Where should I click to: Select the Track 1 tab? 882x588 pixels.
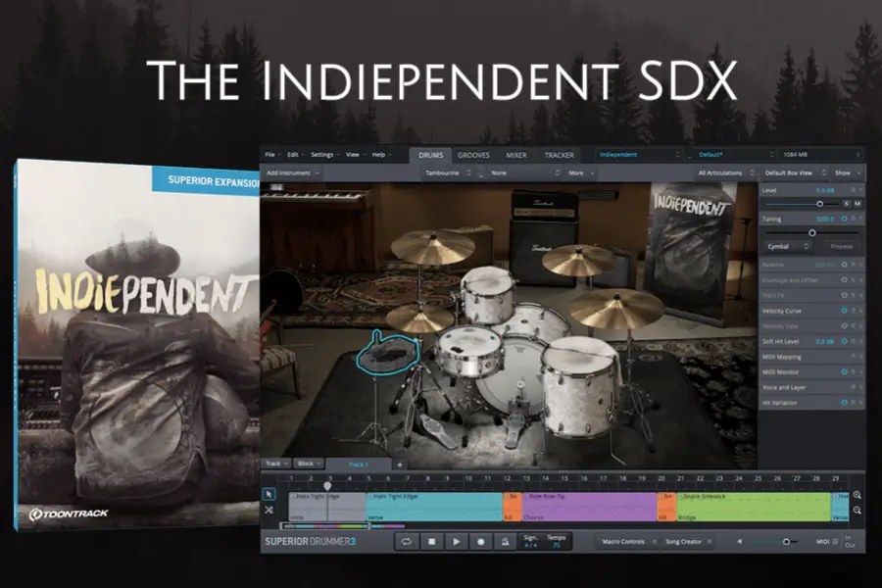359,465
